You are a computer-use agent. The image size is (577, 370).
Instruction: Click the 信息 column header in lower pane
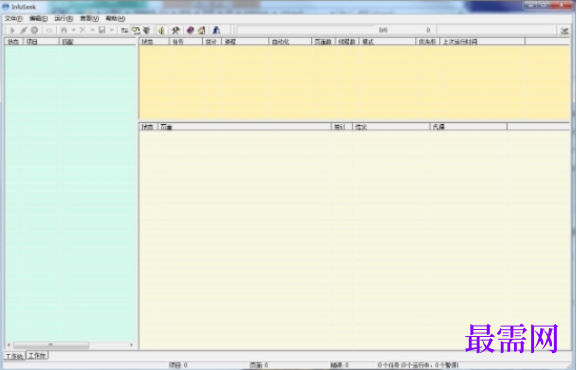tap(391, 127)
